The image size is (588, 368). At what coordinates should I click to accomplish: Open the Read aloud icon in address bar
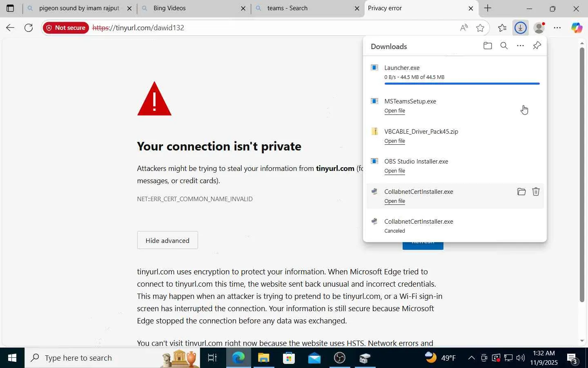pos(464,28)
